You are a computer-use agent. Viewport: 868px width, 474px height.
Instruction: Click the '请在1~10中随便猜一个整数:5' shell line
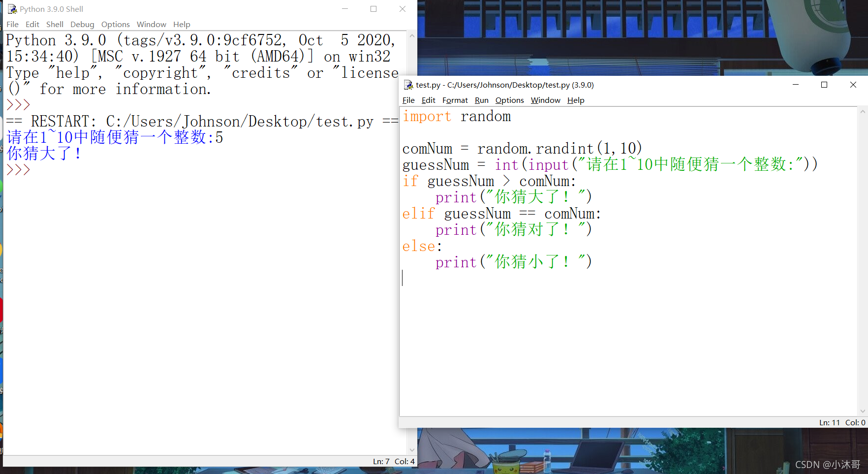(x=115, y=137)
